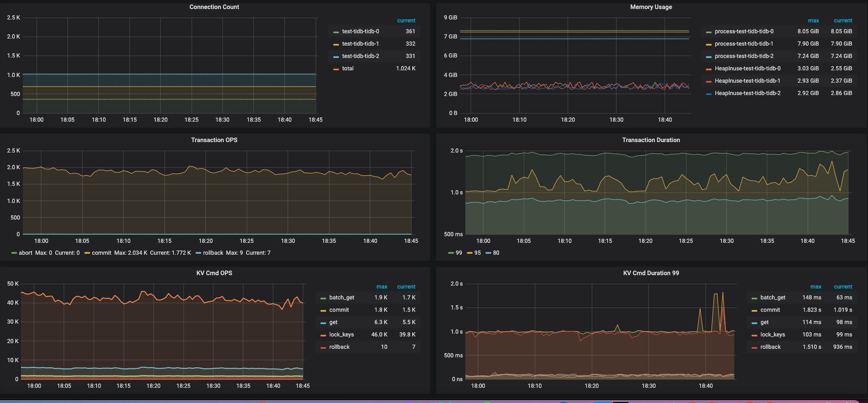The height and width of the screenshot is (403, 868).
Task: Expand the Transaction OPS panel title menu
Action: 214,140
